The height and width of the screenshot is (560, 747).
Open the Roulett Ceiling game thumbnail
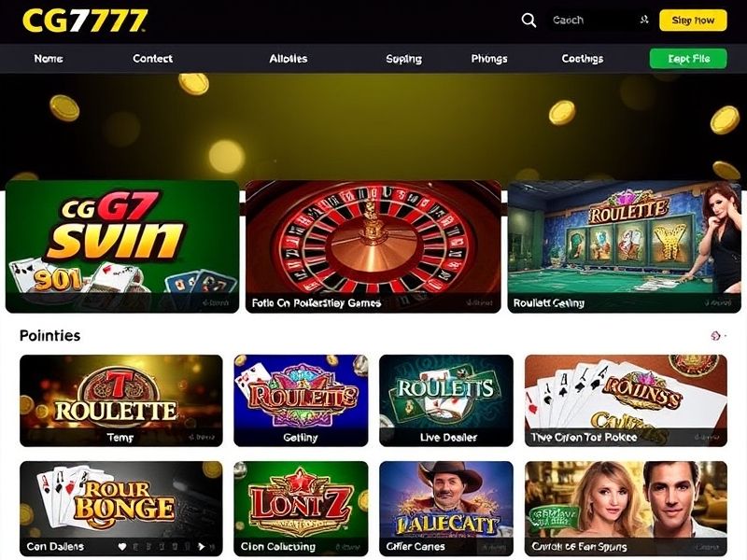tap(625, 246)
